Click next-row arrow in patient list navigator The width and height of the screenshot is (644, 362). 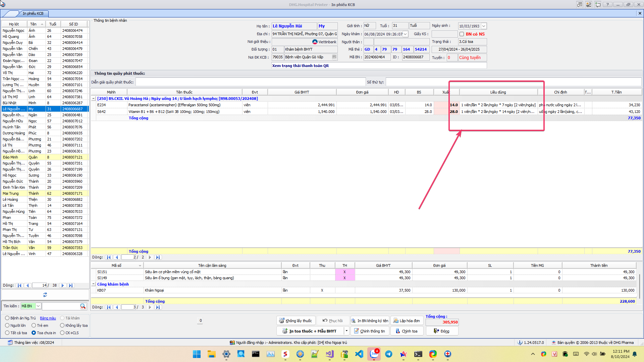(62, 286)
